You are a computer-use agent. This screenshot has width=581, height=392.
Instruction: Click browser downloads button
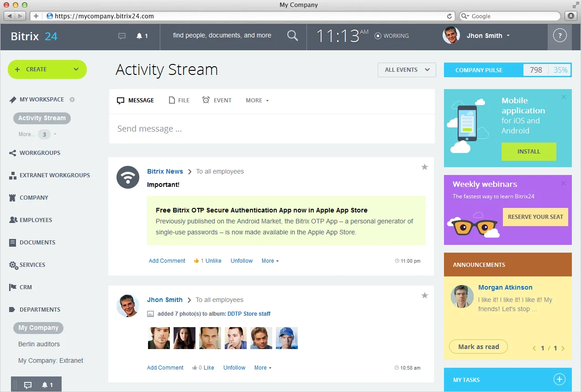click(x=571, y=16)
